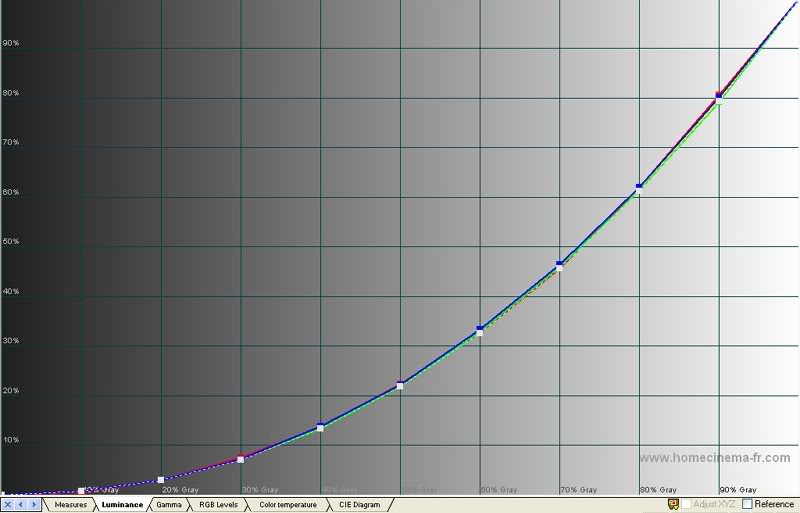Click the left arrow tab scroll button
Viewport: 800px width, 513px height.
21,505
